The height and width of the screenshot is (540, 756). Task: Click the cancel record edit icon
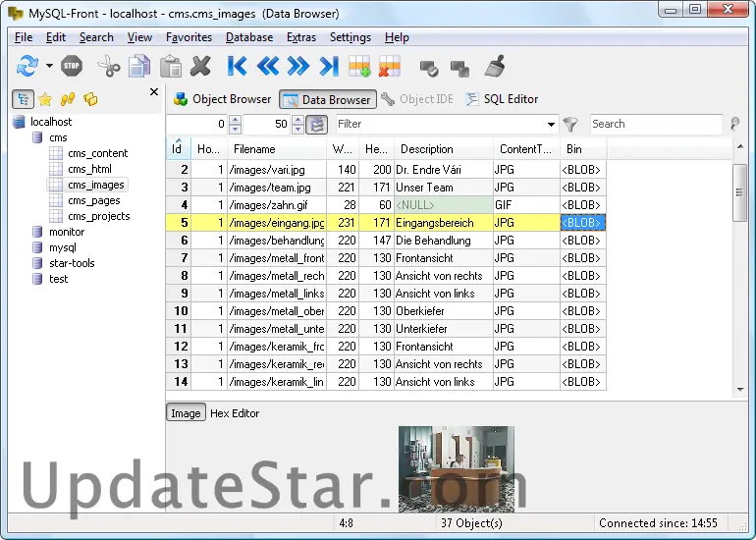pyautogui.click(x=459, y=69)
